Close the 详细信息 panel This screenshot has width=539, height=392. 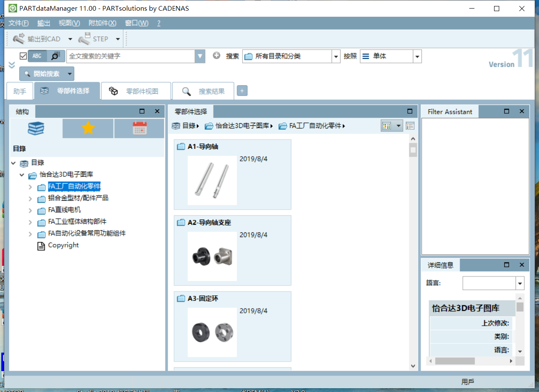521,265
